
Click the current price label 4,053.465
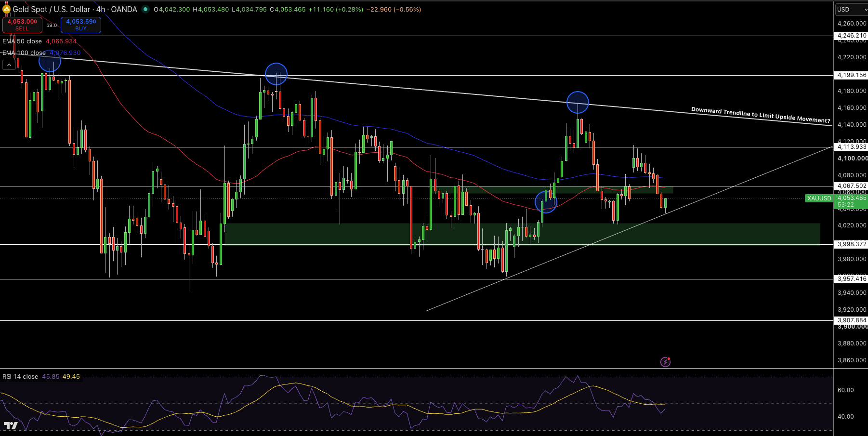(852, 198)
